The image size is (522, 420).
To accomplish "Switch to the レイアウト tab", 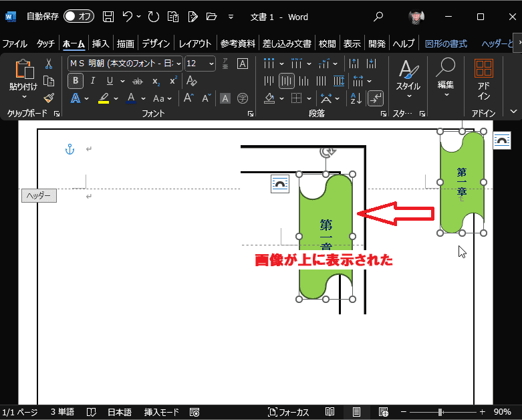I will pos(195,43).
